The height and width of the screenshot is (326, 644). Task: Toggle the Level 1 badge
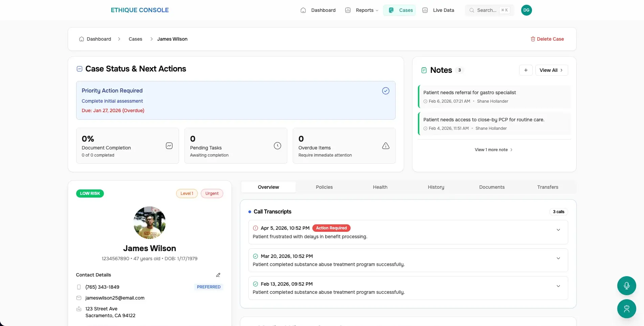[x=186, y=193]
